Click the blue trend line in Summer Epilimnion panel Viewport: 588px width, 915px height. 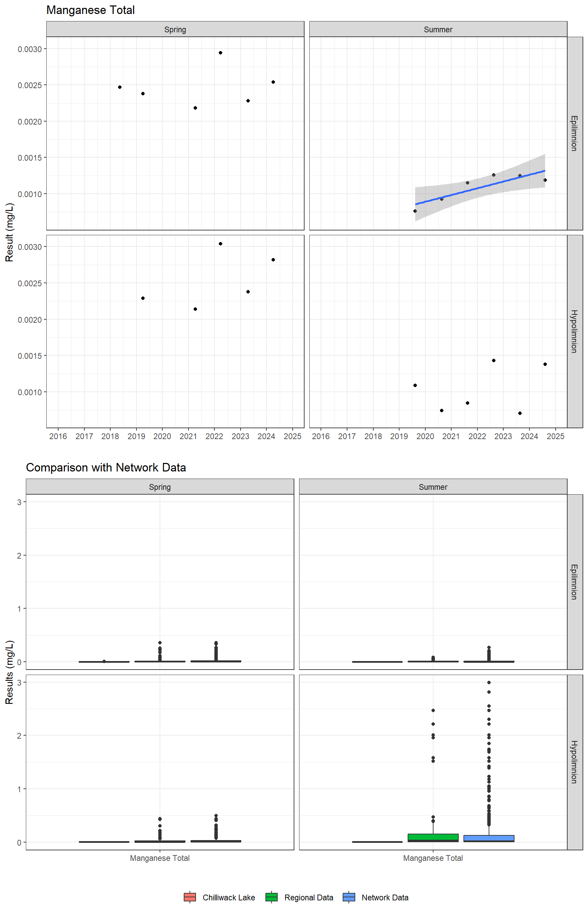tap(480, 188)
